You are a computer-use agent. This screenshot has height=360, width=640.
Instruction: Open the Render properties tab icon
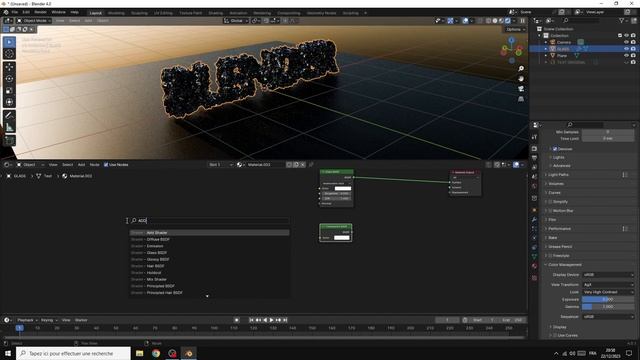coord(534,149)
